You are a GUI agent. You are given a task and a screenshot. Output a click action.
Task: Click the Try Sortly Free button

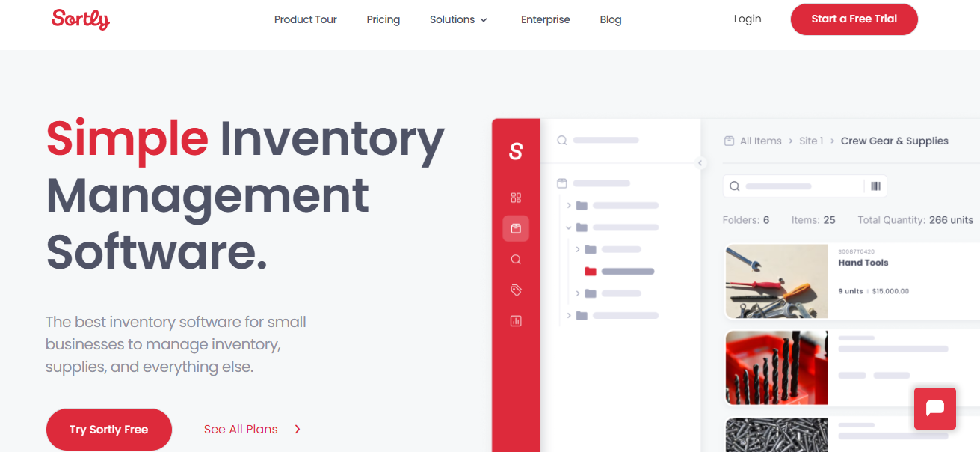109,430
